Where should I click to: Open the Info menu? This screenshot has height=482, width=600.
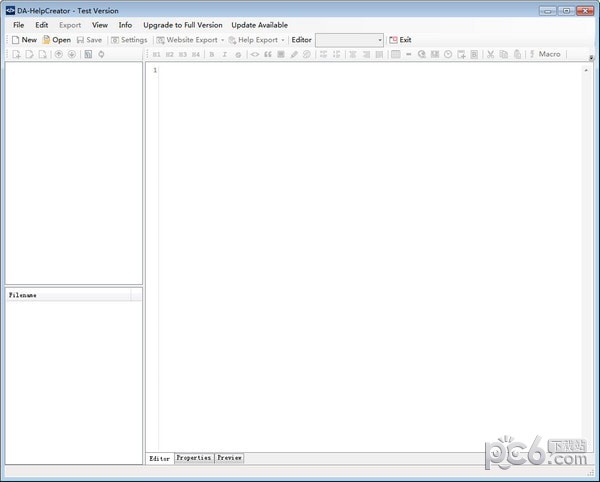point(125,25)
